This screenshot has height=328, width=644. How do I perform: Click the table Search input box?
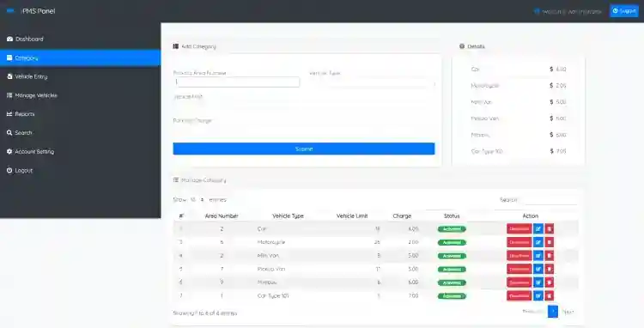550,200
